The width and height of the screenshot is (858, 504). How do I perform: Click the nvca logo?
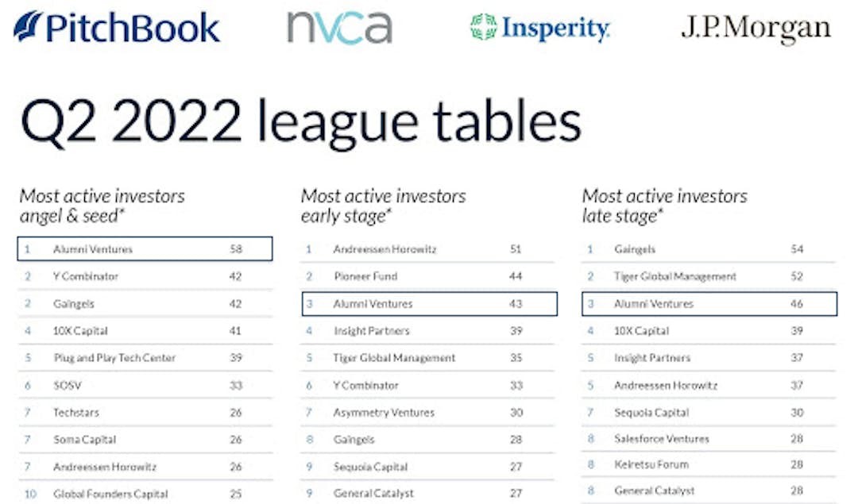point(339,28)
